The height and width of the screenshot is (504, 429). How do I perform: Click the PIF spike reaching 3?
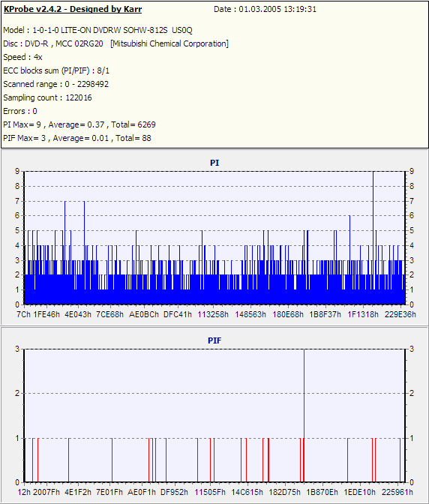(x=304, y=415)
